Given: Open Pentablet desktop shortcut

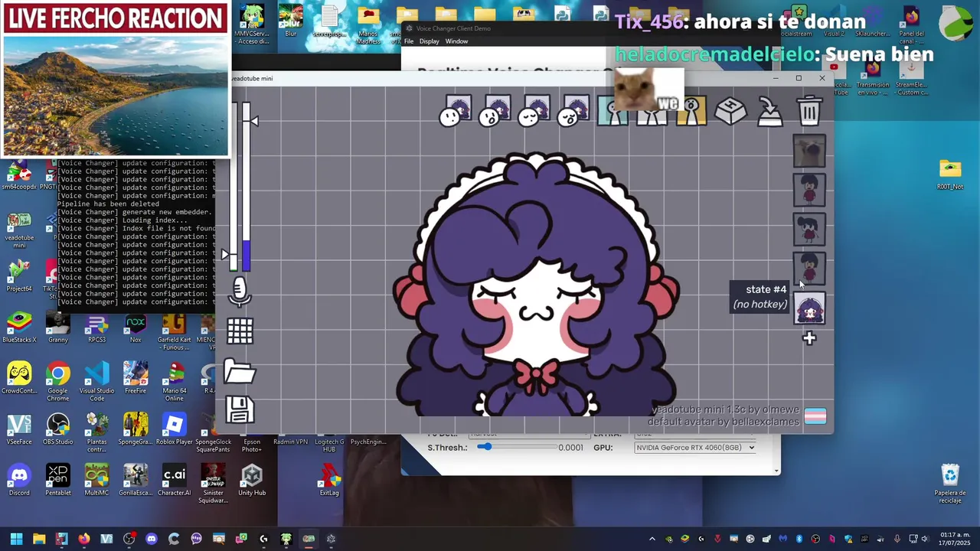Looking at the screenshot, I should click(x=58, y=478).
